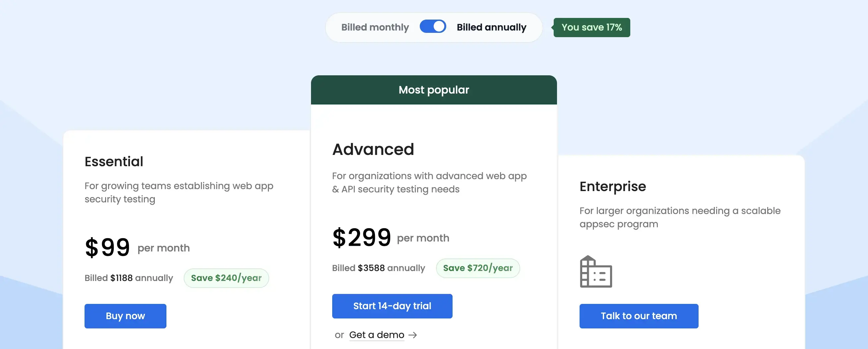Click the You save 17% badge
This screenshot has height=349, width=868.
click(x=592, y=27)
